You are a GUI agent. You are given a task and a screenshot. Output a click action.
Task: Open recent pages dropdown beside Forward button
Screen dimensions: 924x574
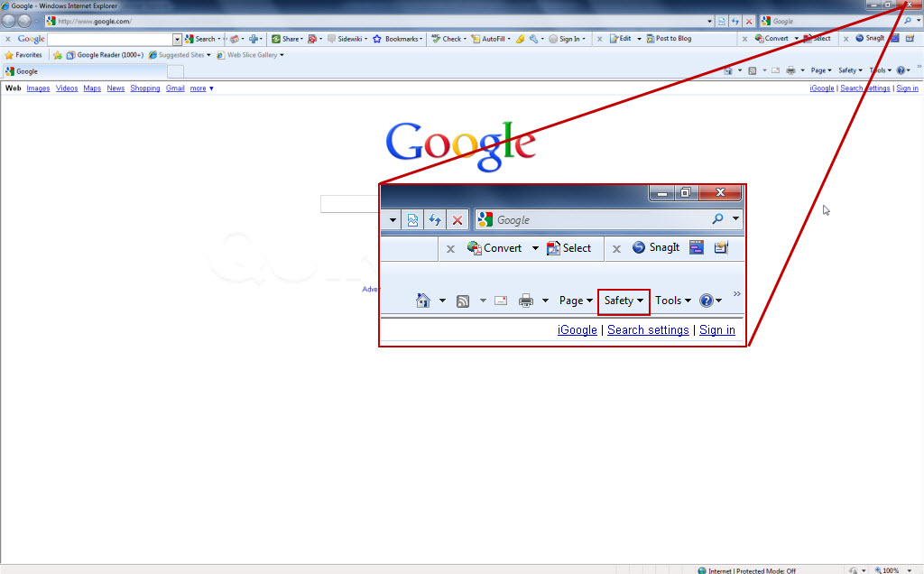[x=36, y=22]
